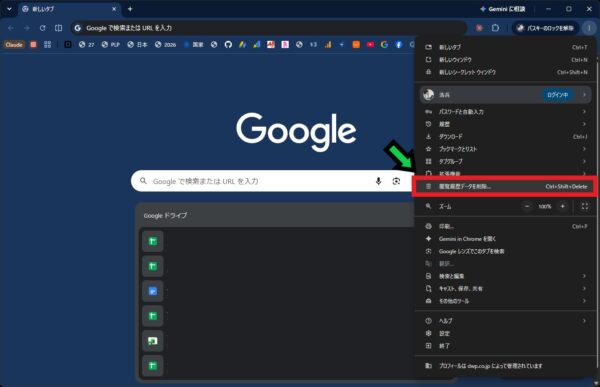Screen dimensions: 600x387
Task: Open the orange square bookmark icon
Action: pos(356,45)
